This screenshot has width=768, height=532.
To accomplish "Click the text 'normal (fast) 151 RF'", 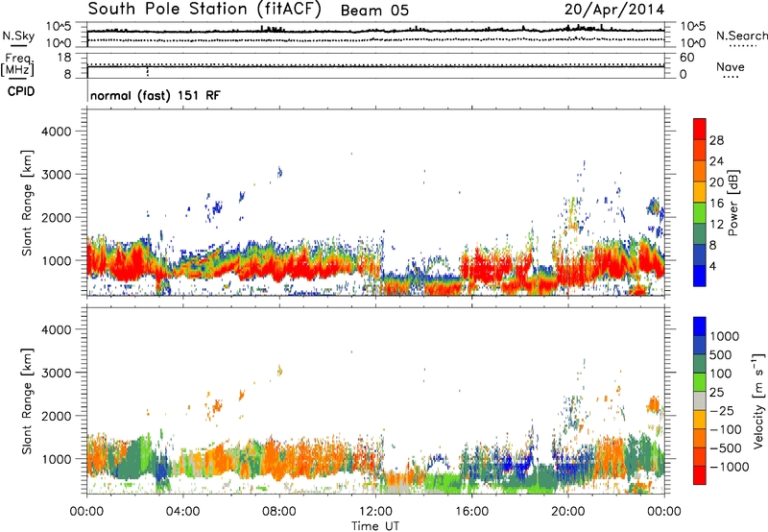I will pos(156,95).
